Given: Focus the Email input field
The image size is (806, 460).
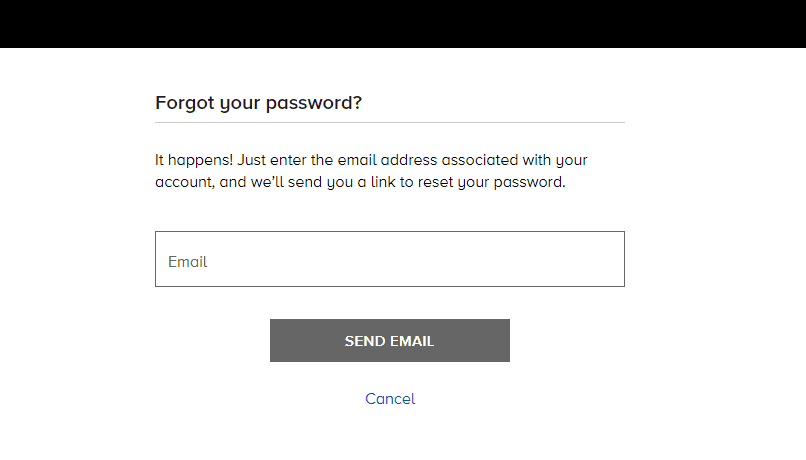Looking at the screenshot, I should coord(389,259).
